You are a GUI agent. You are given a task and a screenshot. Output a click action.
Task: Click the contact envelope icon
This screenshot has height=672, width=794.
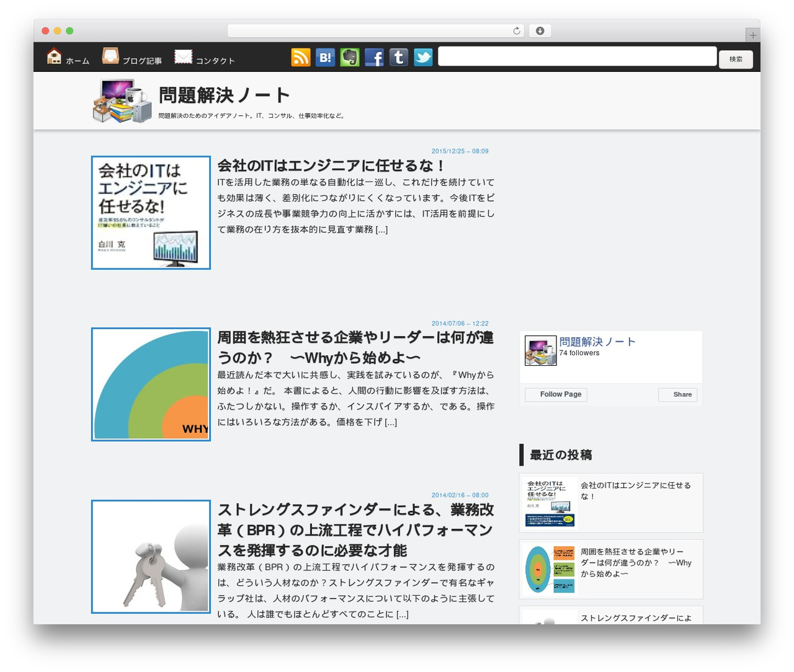coord(184,56)
